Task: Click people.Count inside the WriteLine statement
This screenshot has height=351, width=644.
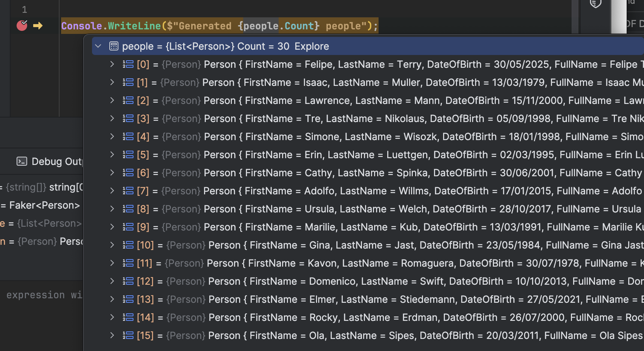Action: pos(281,26)
